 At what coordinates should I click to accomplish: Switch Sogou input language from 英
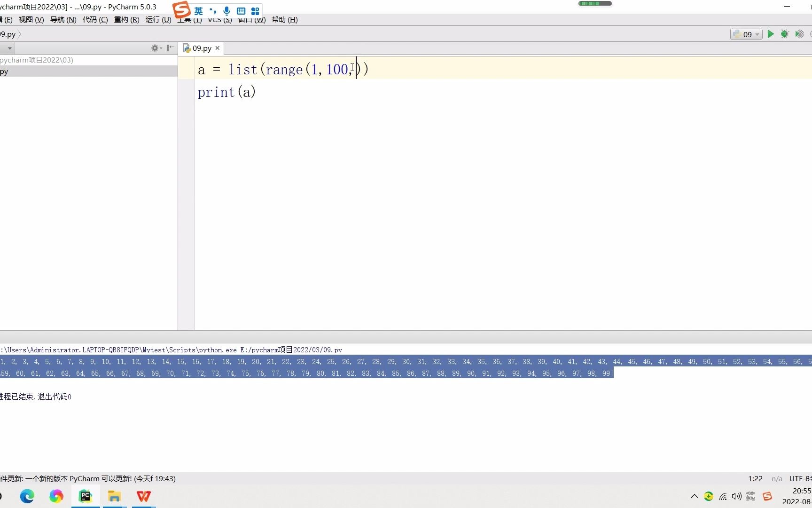198,11
